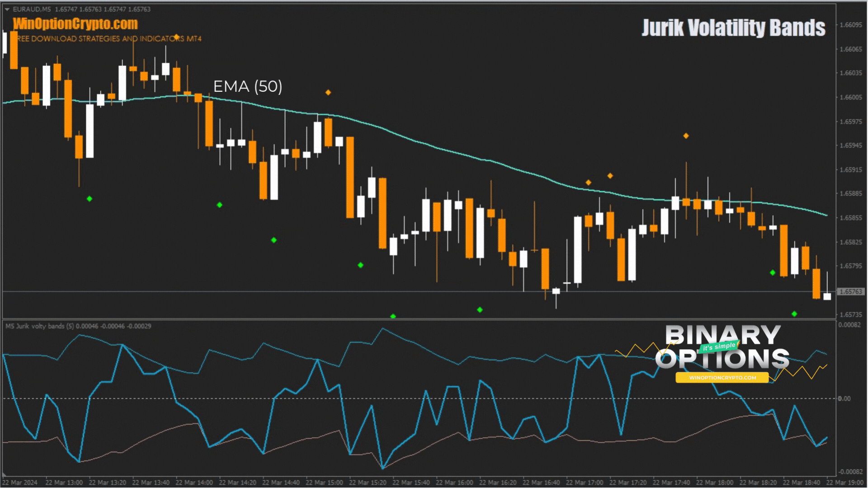Click the leftmost green diamond signal
This screenshot has height=488, width=868.
[x=90, y=199]
